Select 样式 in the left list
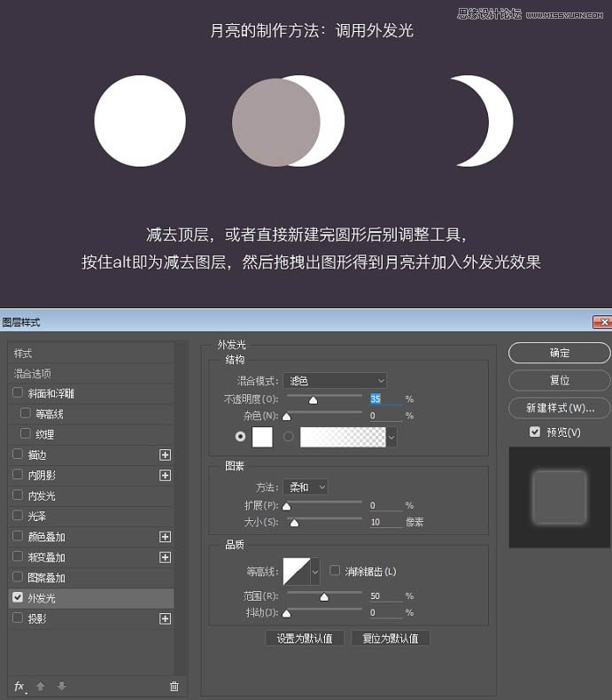This screenshot has width=612, height=700. pyautogui.click(x=91, y=354)
